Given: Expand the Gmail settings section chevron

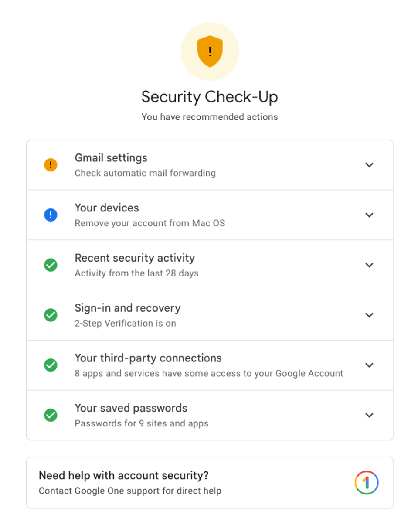Looking at the screenshot, I should pos(369,165).
